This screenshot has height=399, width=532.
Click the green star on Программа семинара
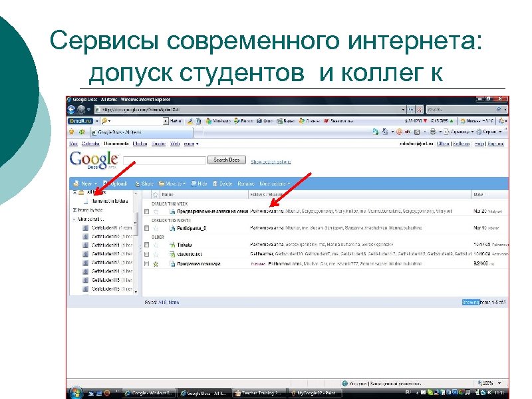coord(156,263)
